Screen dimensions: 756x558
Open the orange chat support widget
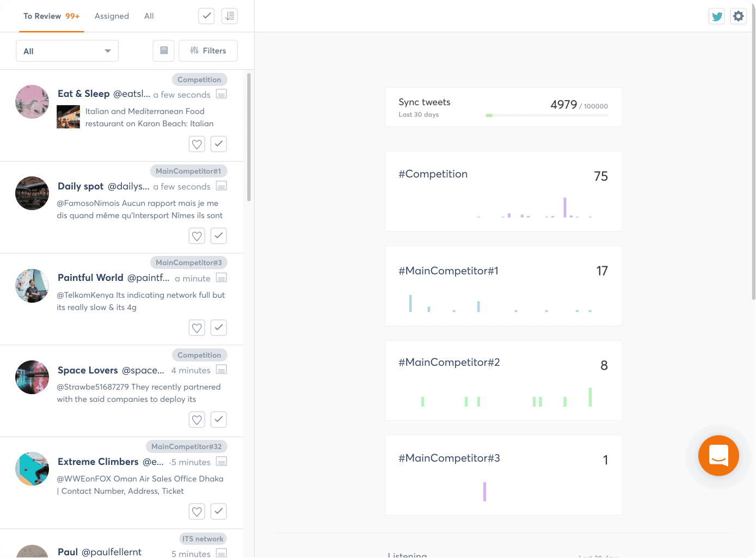click(718, 456)
